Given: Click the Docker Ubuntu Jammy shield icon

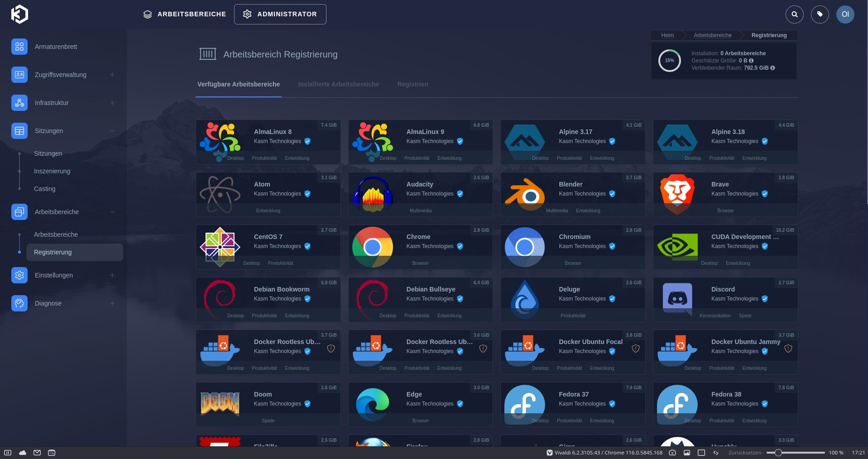Looking at the screenshot, I should coord(788,349).
